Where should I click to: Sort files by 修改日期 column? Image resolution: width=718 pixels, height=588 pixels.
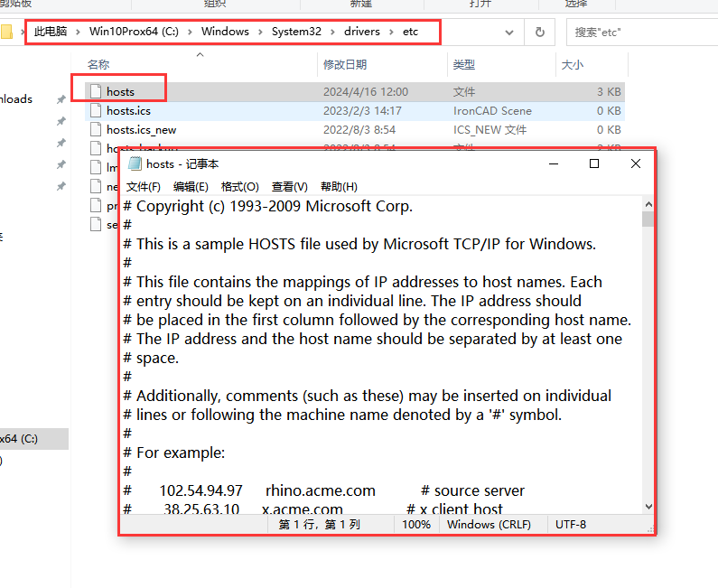(382, 64)
